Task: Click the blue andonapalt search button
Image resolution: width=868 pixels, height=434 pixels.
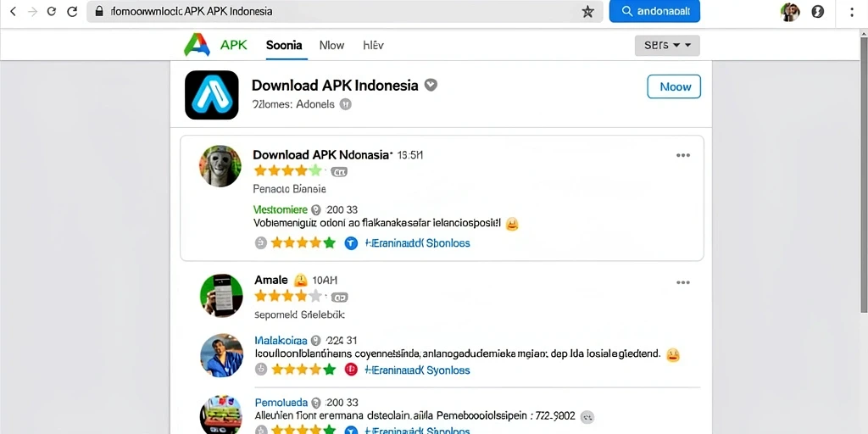Action: 654,11
